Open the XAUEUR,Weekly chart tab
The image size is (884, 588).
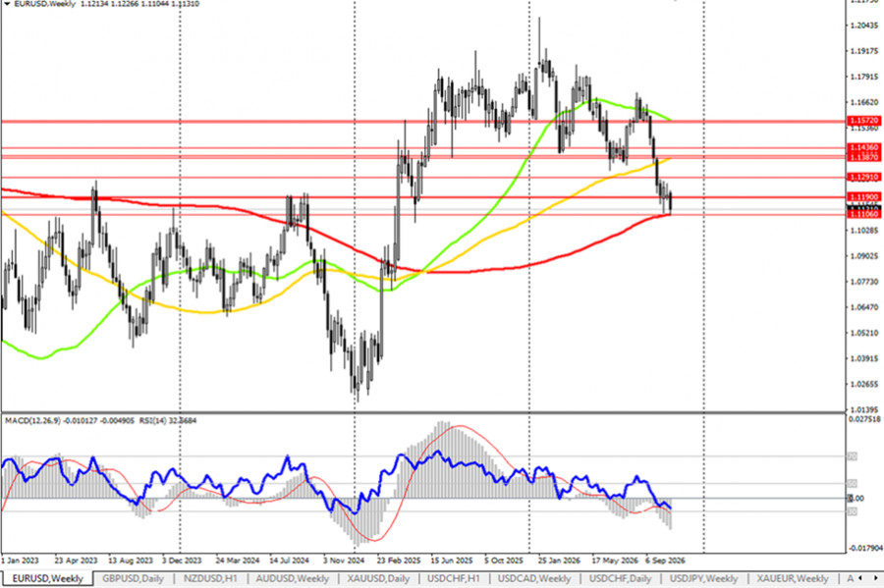(x=792, y=578)
